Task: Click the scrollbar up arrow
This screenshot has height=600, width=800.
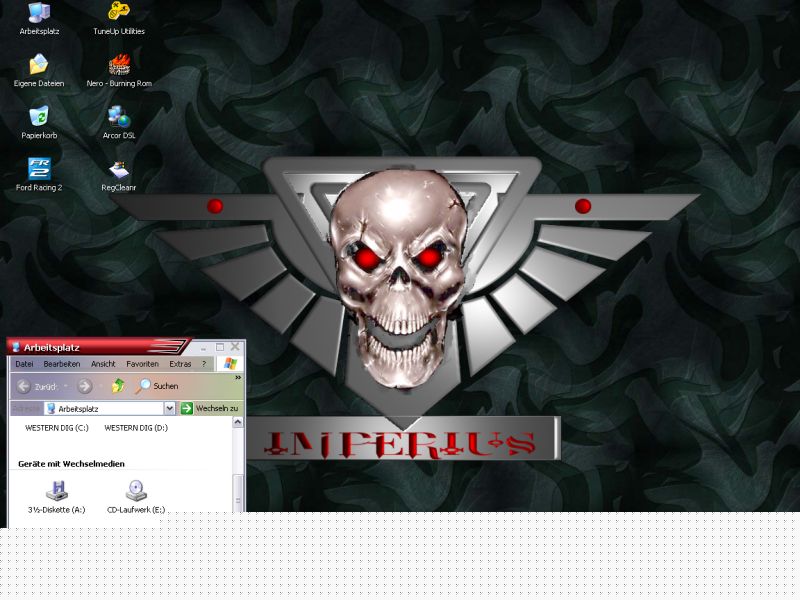Action: [x=237, y=422]
